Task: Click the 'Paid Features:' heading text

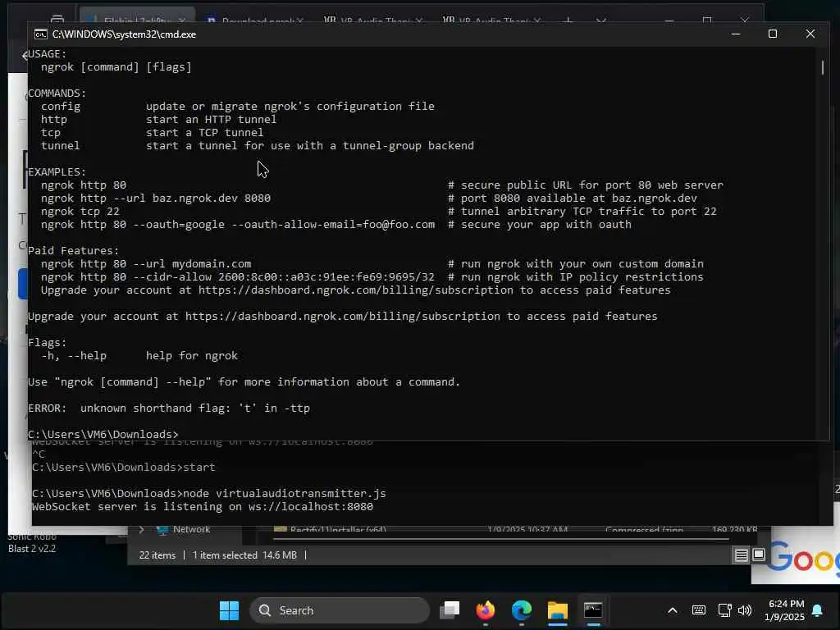Action: click(73, 251)
